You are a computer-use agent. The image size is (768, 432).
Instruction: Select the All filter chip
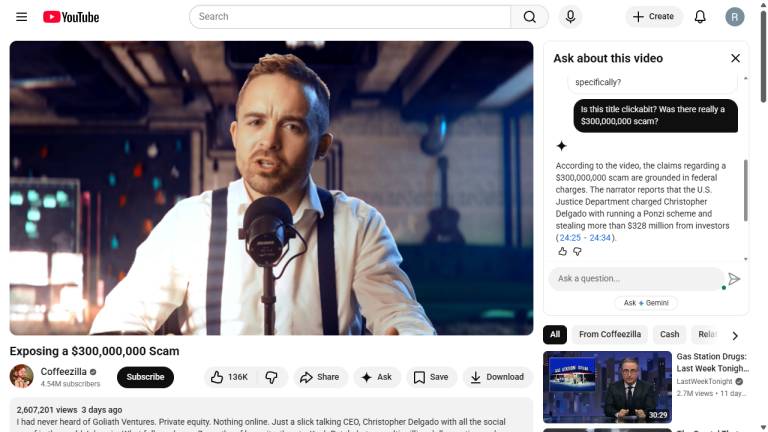click(x=554, y=335)
